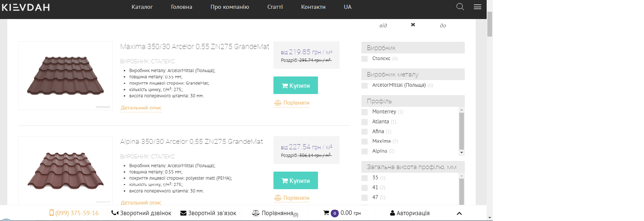Clear the price range with the X icon
The height and width of the screenshot is (221, 644).
(x=413, y=25)
